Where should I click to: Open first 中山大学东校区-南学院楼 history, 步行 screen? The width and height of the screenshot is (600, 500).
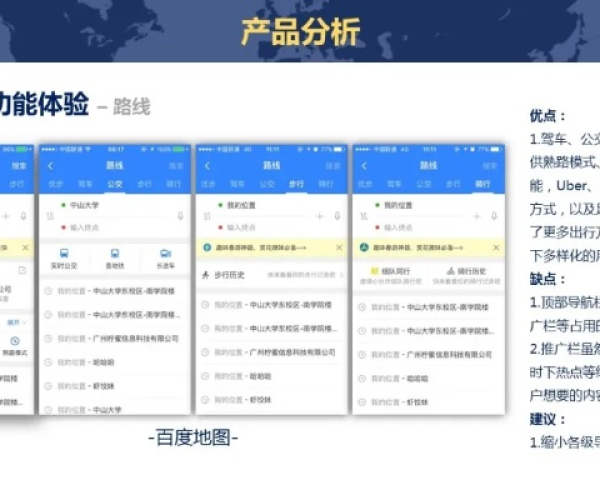(272, 305)
